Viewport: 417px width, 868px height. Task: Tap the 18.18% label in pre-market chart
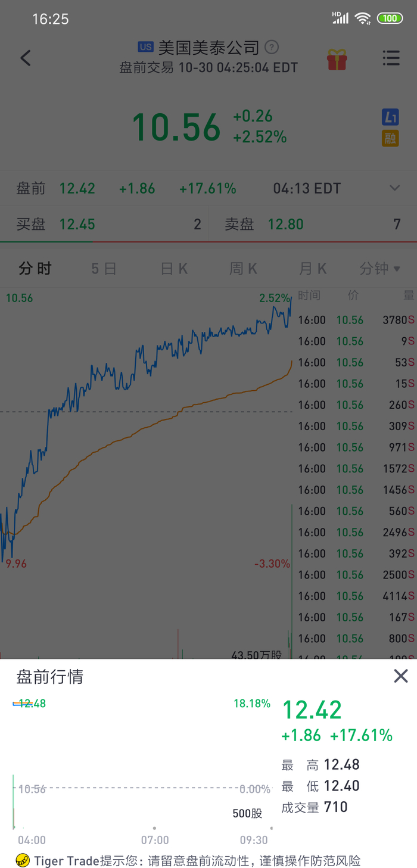252,704
